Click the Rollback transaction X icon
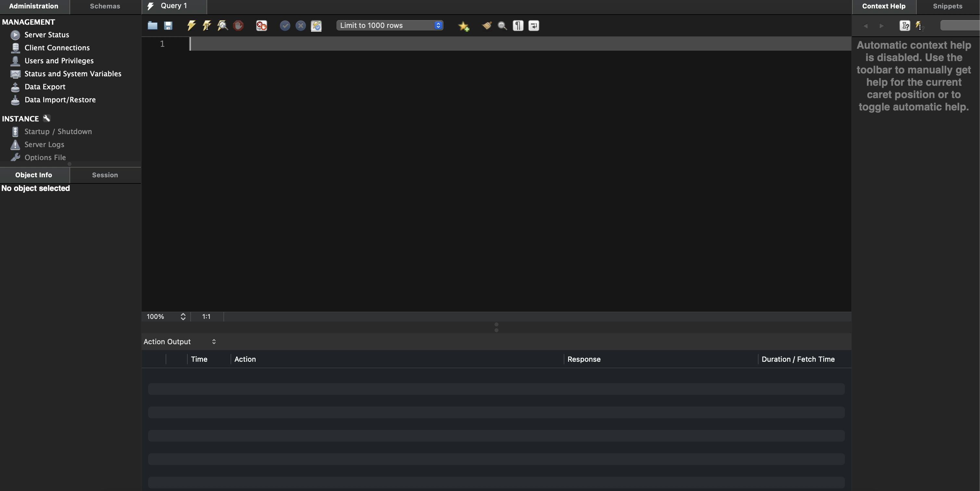980x491 pixels. (301, 25)
